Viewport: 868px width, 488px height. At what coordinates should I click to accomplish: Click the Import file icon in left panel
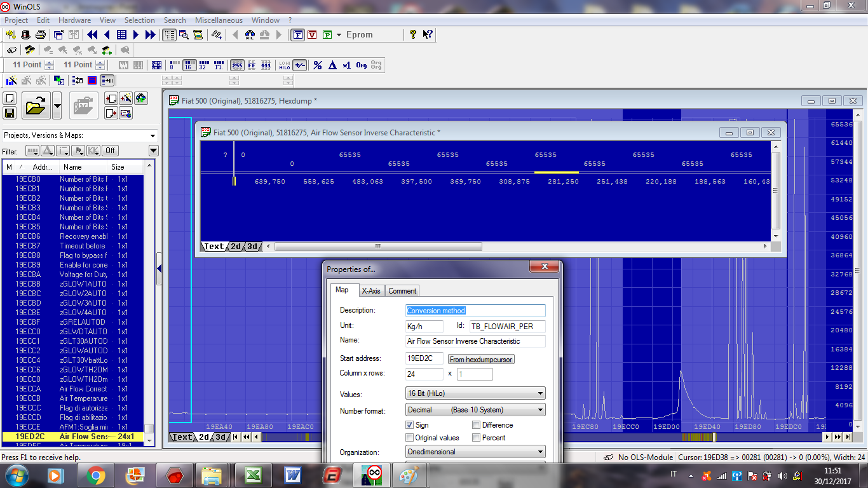111,98
